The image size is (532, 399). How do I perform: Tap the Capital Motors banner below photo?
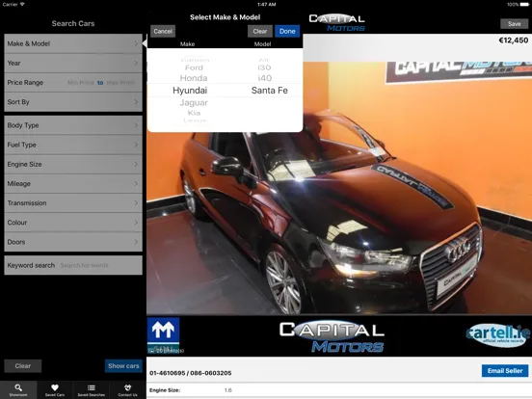(332, 336)
